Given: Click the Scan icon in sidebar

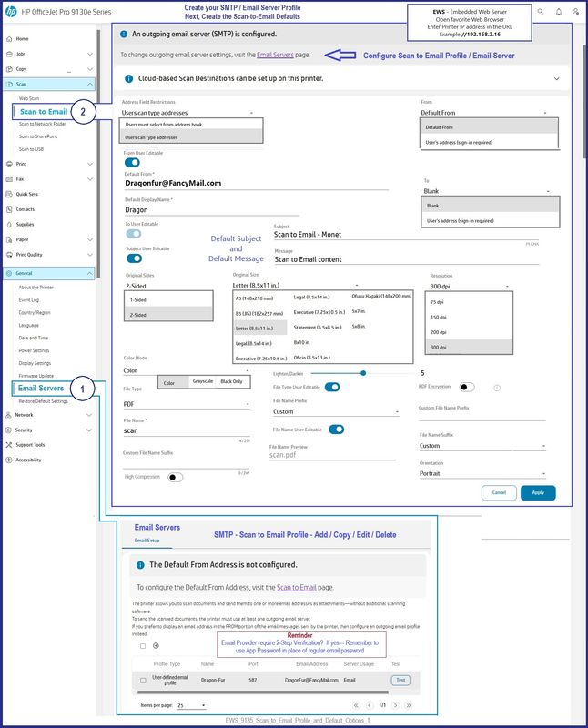Looking at the screenshot, I should tap(10, 84).
